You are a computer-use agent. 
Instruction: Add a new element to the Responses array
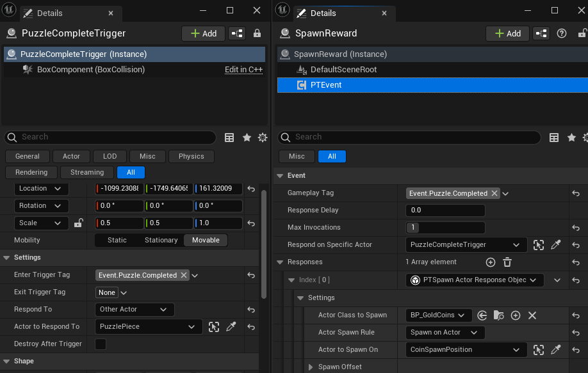489,262
